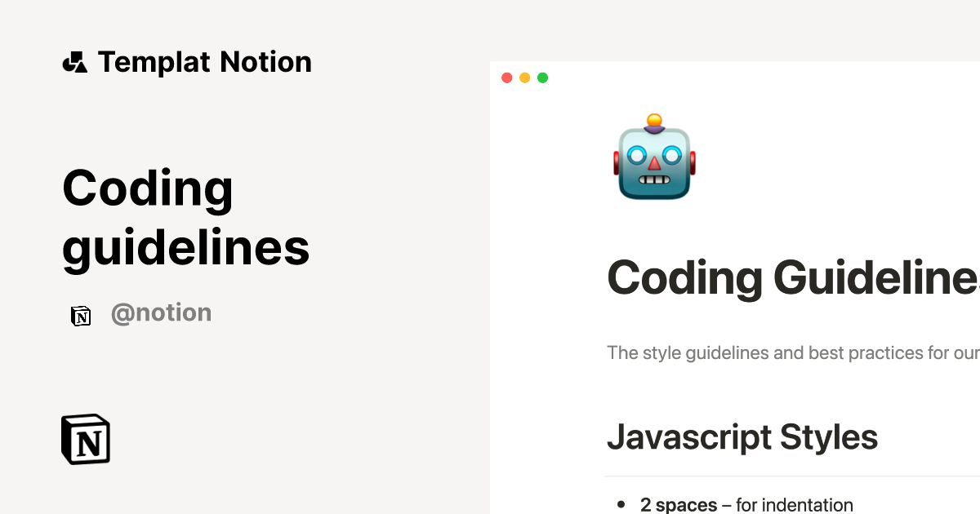The image size is (980, 514).
Task: Select the Javascript Styles section heading
Action: pyautogui.click(x=742, y=436)
